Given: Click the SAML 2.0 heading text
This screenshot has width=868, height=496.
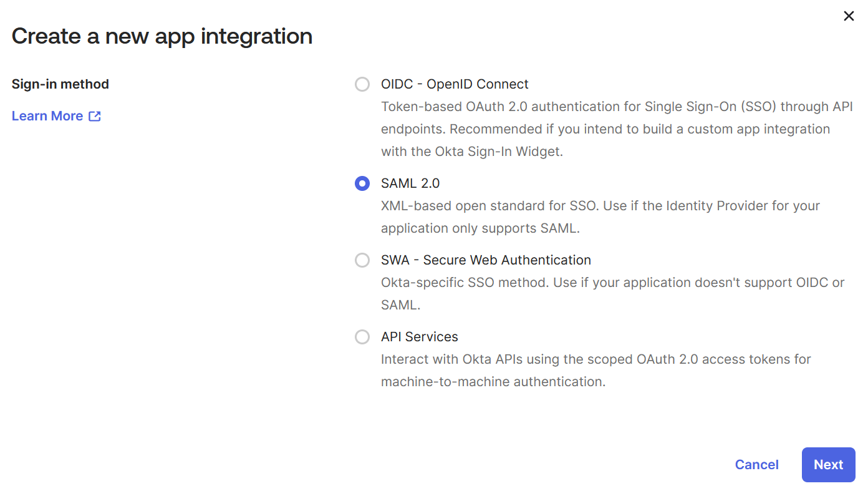Looking at the screenshot, I should click(x=410, y=183).
